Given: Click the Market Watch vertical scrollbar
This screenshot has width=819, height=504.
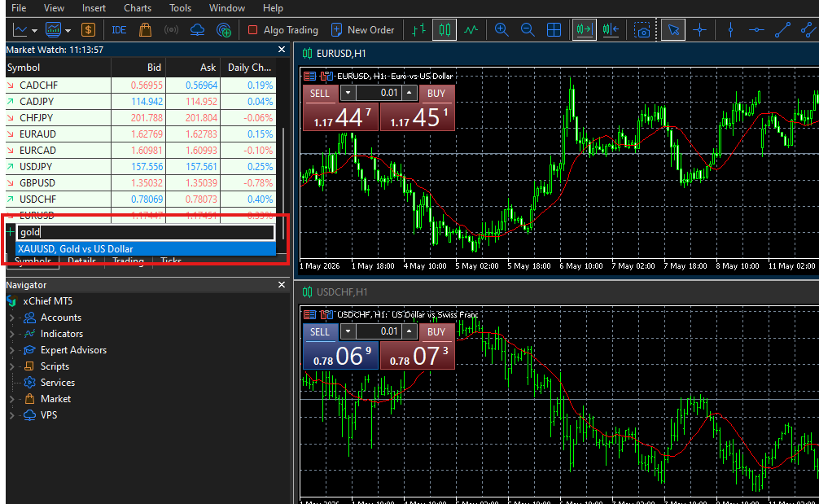Looking at the screenshot, I should point(283,183).
